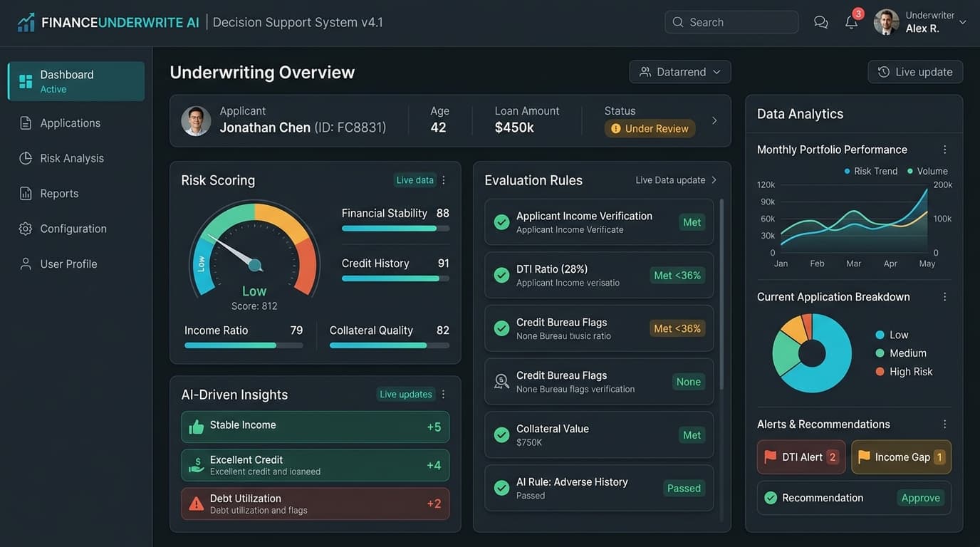Click the Excellent Credit hand-dollar icon
Viewport: 980px width, 547px height.
196,465
